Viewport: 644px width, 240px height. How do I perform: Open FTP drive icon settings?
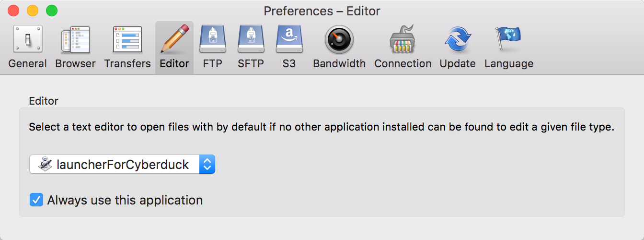(x=212, y=39)
